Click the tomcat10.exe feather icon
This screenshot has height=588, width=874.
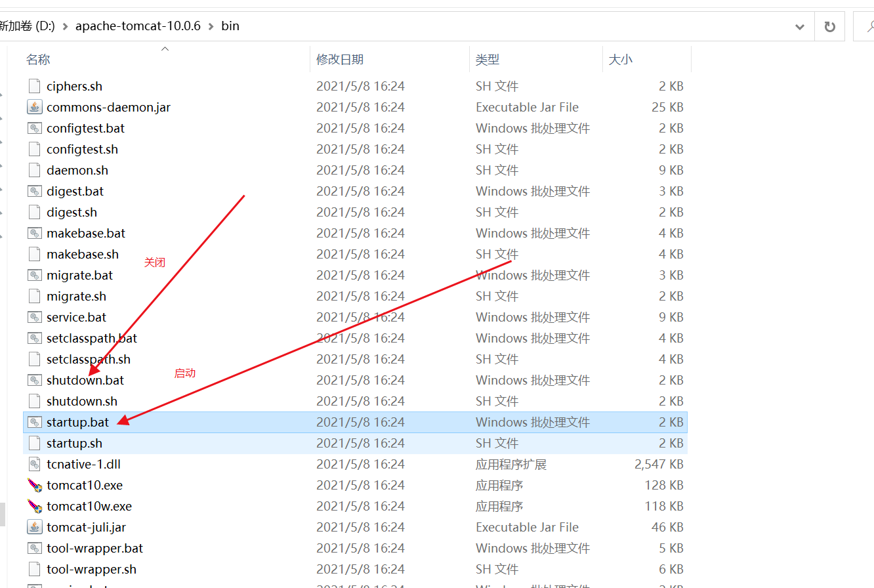coord(35,485)
